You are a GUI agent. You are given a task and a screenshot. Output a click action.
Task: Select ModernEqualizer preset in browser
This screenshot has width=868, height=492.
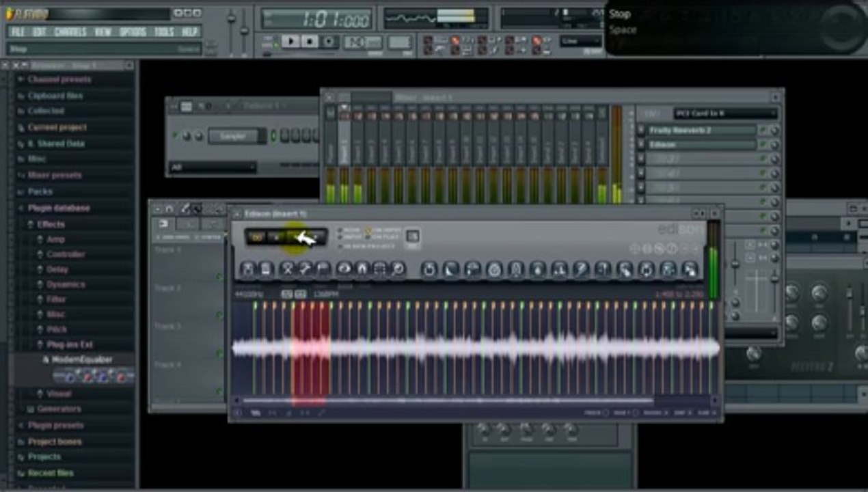81,359
